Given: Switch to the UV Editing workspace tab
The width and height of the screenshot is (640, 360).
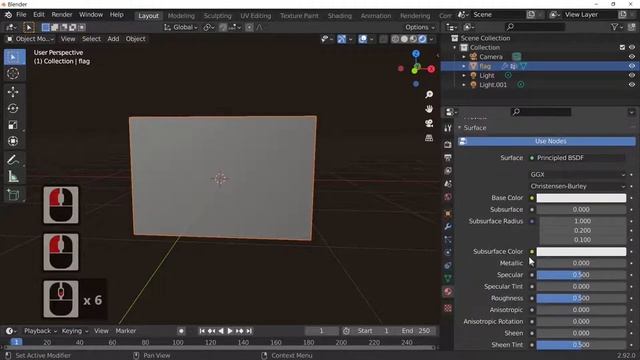Looking at the screenshot, I should click(256, 16).
